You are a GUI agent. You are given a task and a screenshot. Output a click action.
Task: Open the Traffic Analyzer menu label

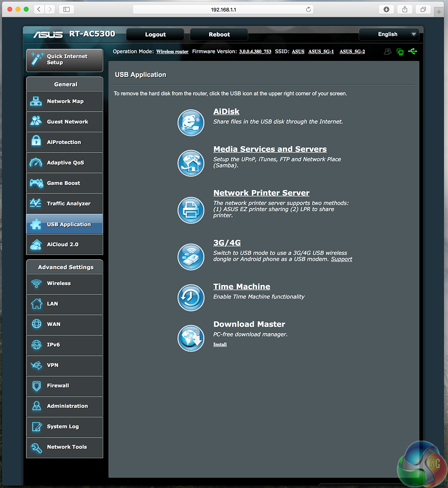coord(69,204)
